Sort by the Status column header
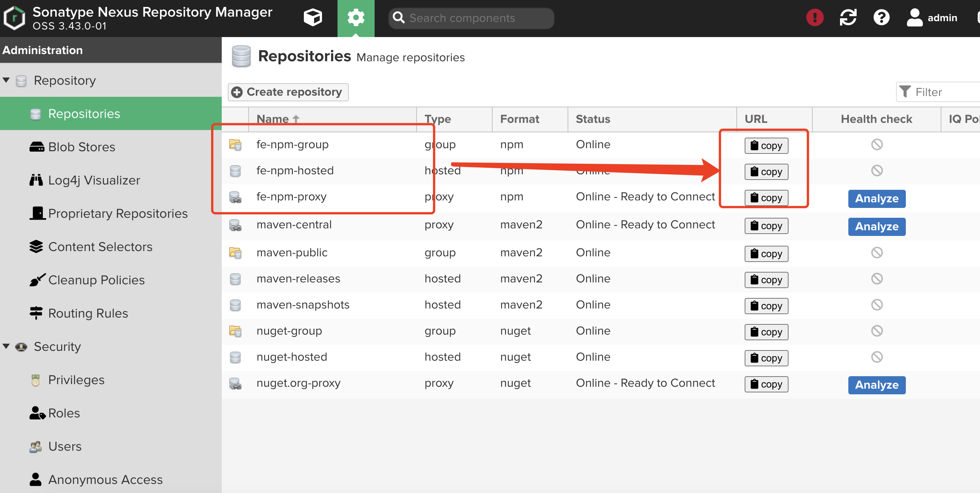 (x=652, y=119)
